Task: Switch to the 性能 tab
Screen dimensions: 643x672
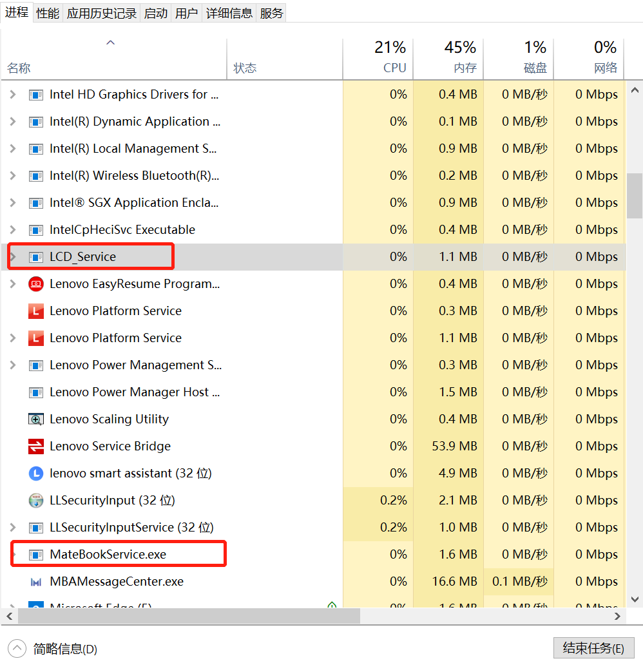Action: click(x=48, y=14)
